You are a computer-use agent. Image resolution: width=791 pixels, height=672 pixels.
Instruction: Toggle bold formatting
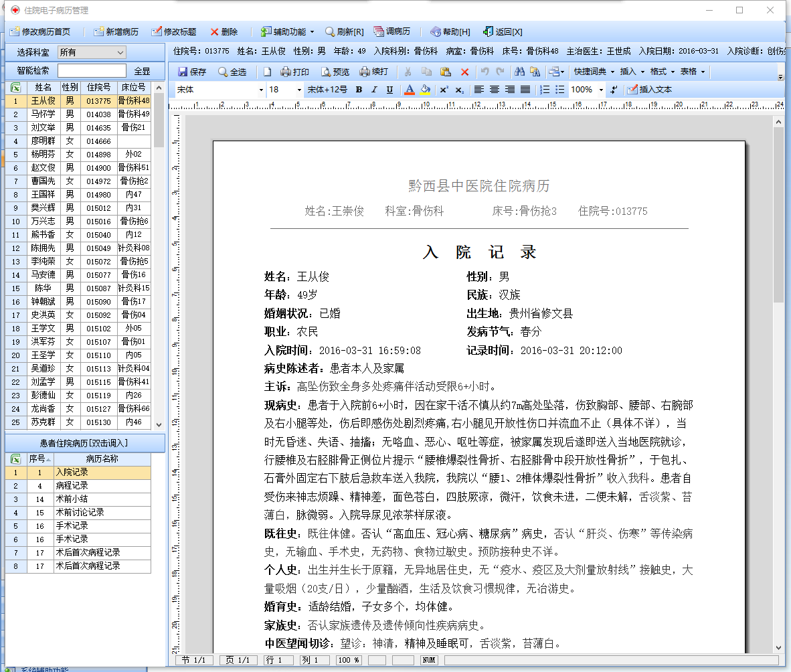coord(359,90)
